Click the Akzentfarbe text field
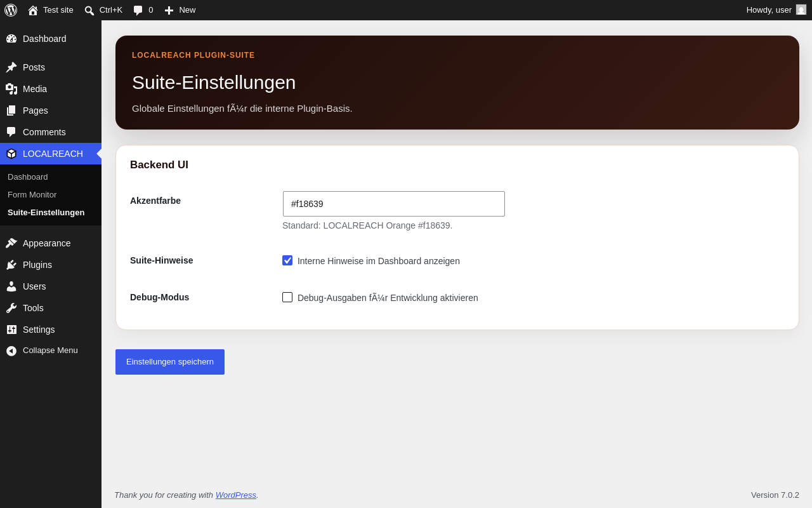 pos(394,204)
